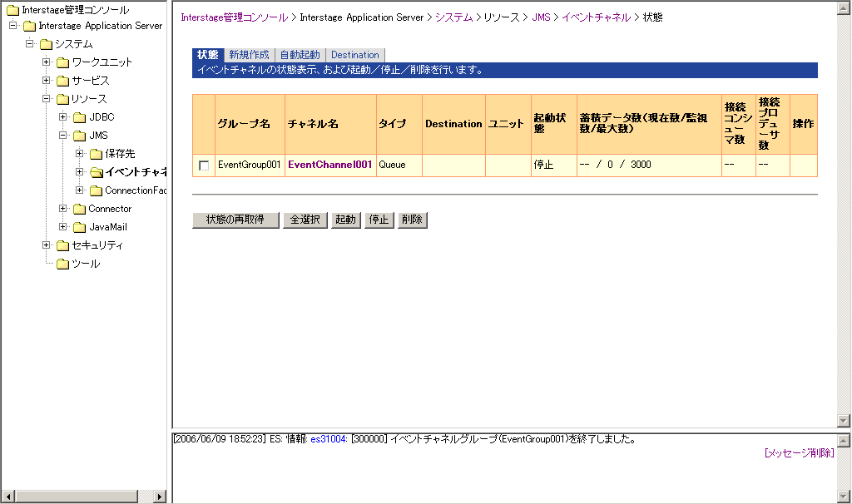Expand the JDBC tree node
The image size is (852, 504).
63,116
